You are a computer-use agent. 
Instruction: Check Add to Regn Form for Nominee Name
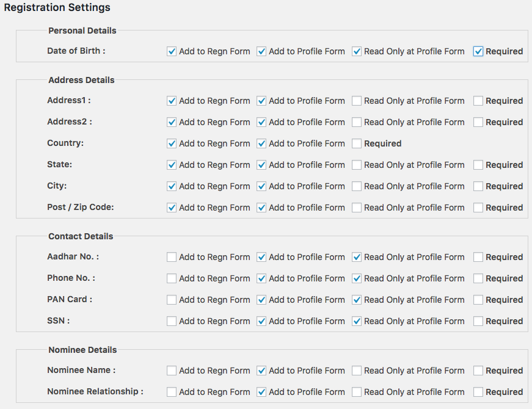[172, 371]
